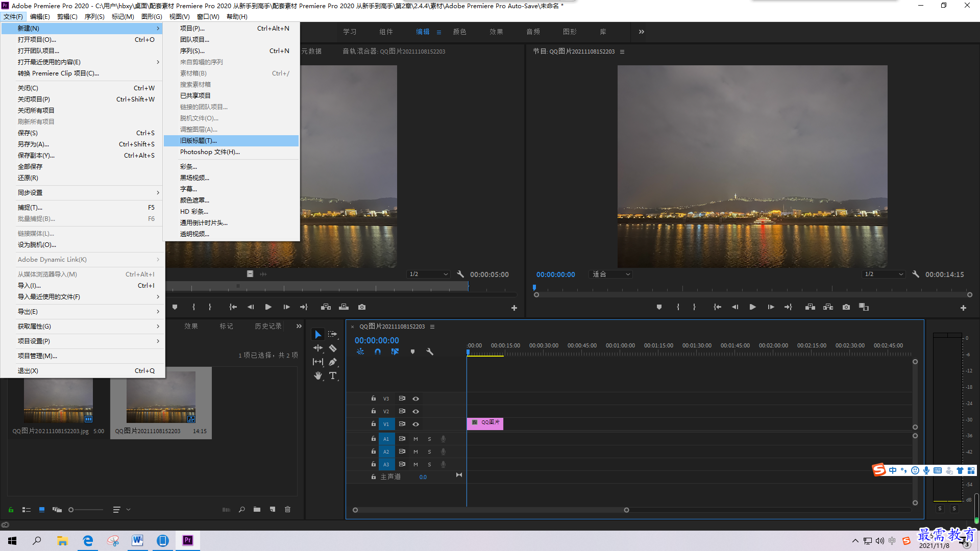Open Program monitor 1/2 resolution dropdown
This screenshot has width=980, height=551.
click(884, 274)
